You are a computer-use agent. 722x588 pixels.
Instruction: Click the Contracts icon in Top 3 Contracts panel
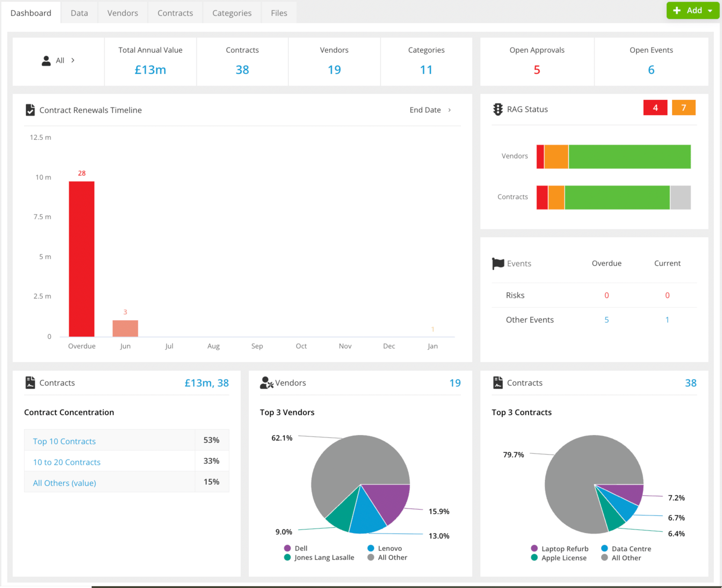pyautogui.click(x=498, y=382)
